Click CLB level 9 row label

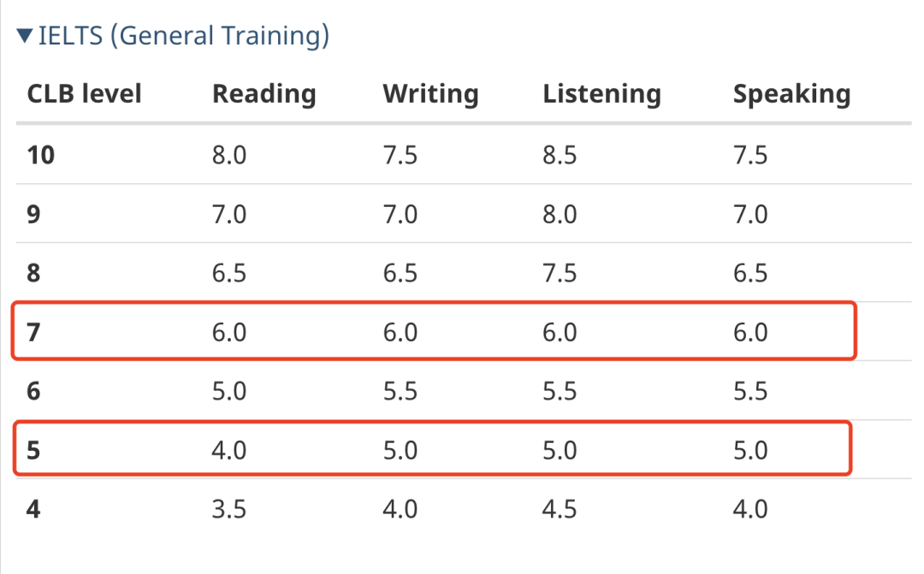[33, 214]
